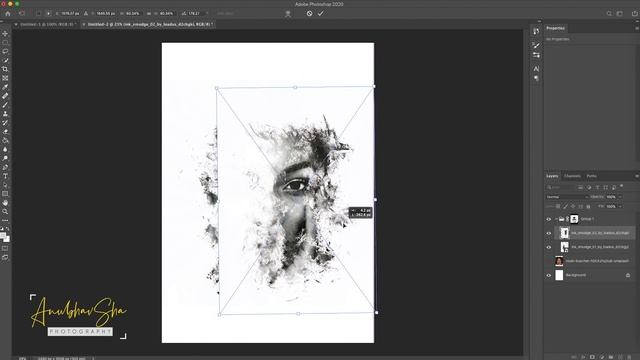Switch to the Untitled-1 document tab

pyautogui.click(x=47, y=24)
